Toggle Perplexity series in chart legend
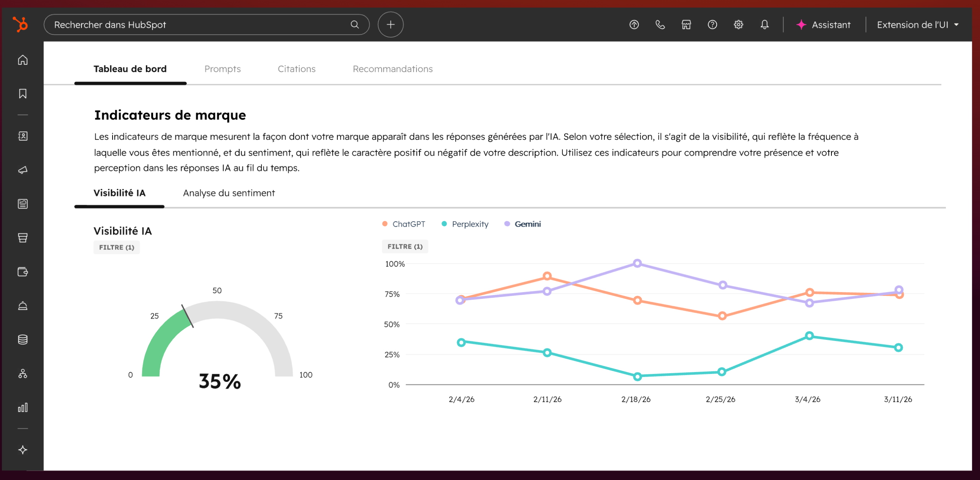Image resolution: width=980 pixels, height=480 pixels. point(465,224)
